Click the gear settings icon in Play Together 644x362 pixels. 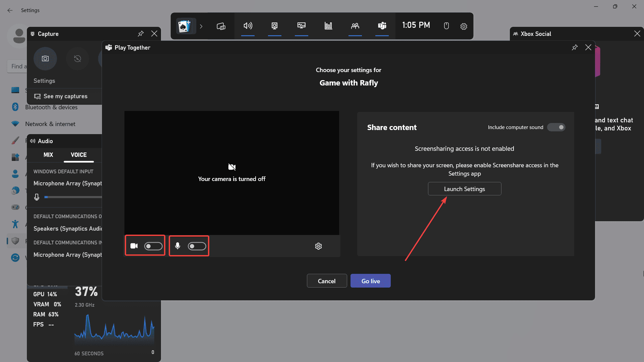tap(318, 246)
